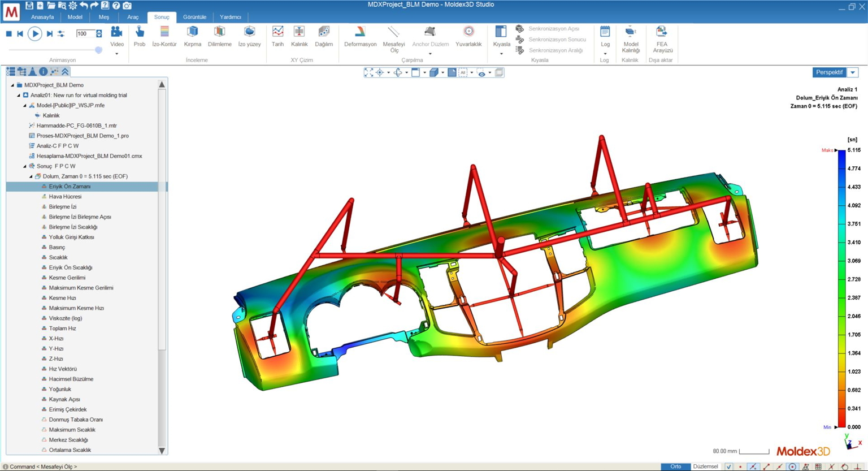The image size is (868, 471).
Task: Select the Basınç result item
Action: [x=57, y=248]
